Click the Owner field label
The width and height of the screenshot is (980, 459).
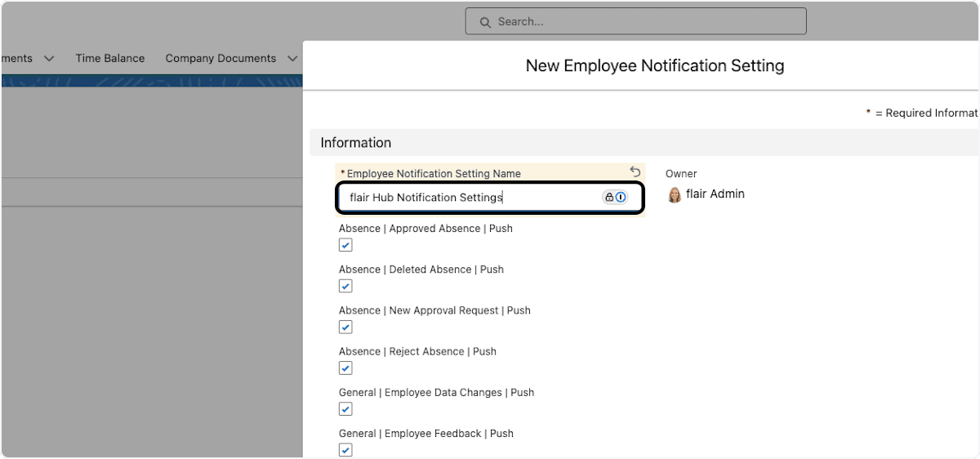click(681, 174)
